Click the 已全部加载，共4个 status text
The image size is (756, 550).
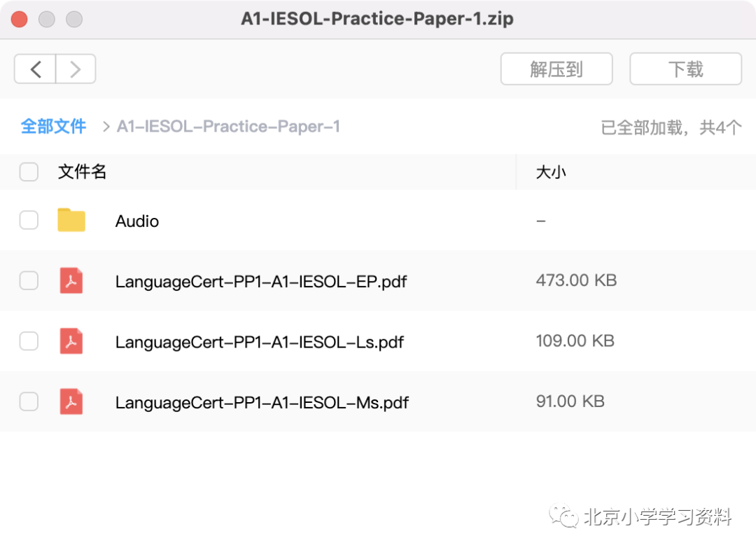(671, 128)
